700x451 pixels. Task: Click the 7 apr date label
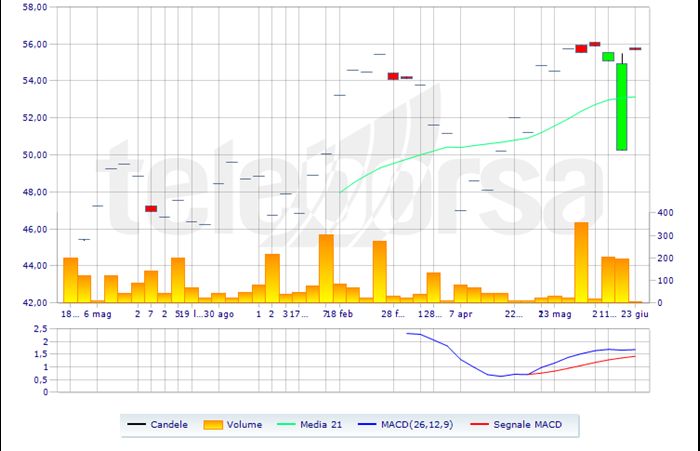tap(461, 314)
